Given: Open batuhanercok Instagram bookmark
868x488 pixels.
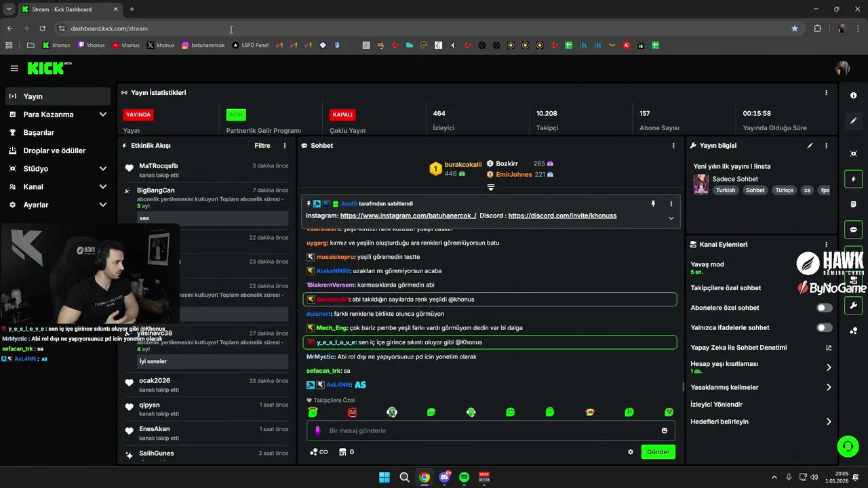Looking at the screenshot, I should [203, 45].
